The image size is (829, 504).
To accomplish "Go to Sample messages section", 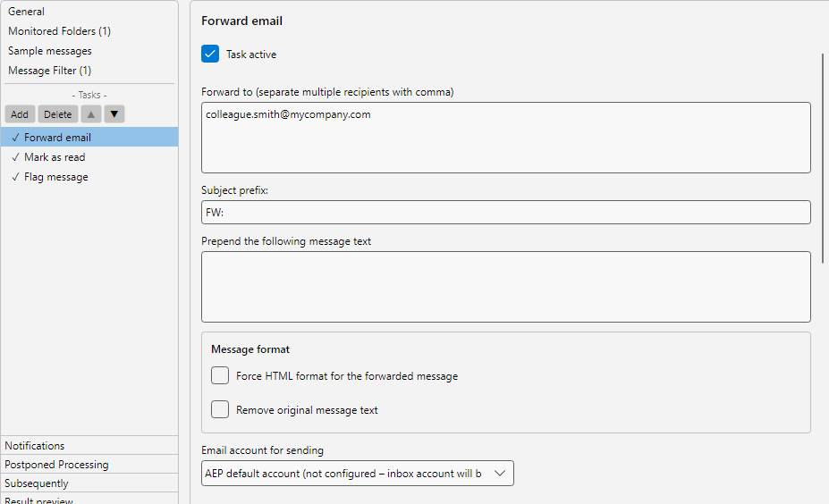I will click(x=50, y=51).
